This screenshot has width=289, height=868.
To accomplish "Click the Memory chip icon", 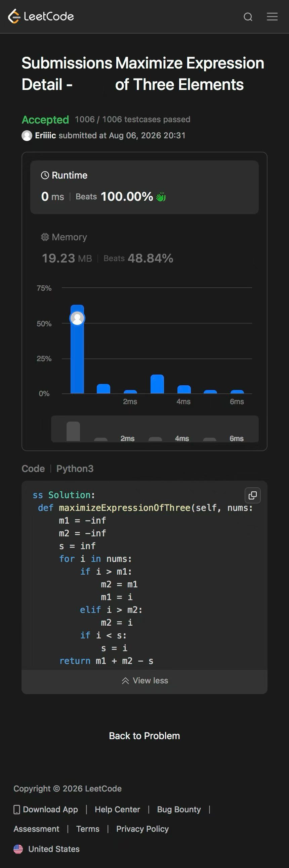I will [x=45, y=237].
